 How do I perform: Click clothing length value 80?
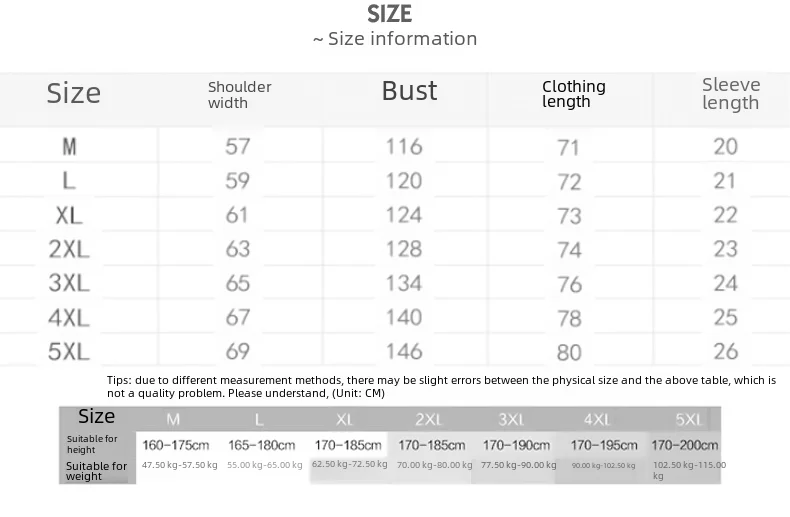569,353
